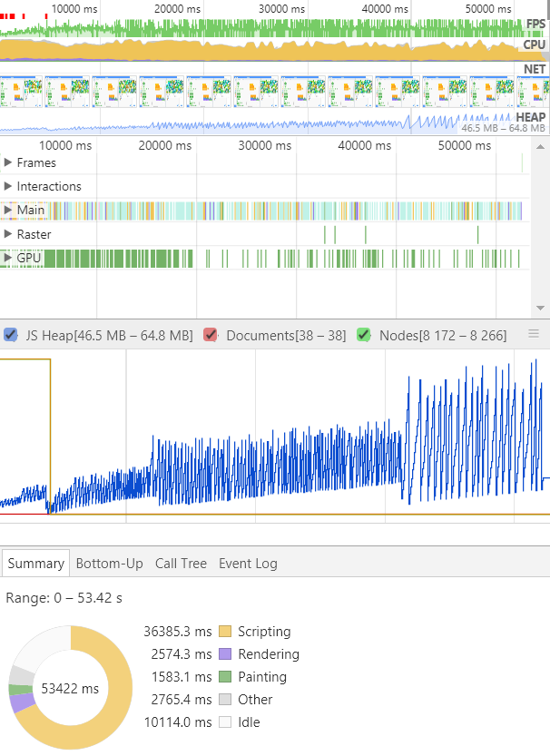Click the 2574.3 ms Rendering value
The image size is (550, 756).
(182, 653)
